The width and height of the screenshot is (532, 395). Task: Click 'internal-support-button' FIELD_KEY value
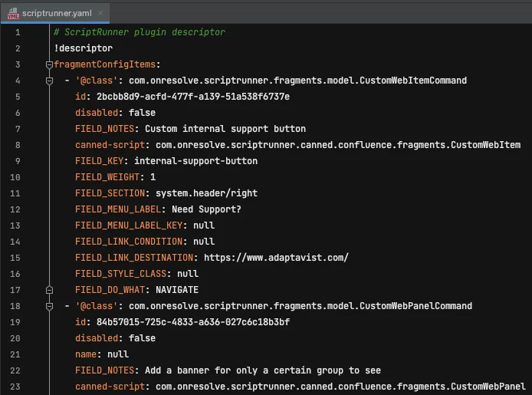tap(195, 161)
